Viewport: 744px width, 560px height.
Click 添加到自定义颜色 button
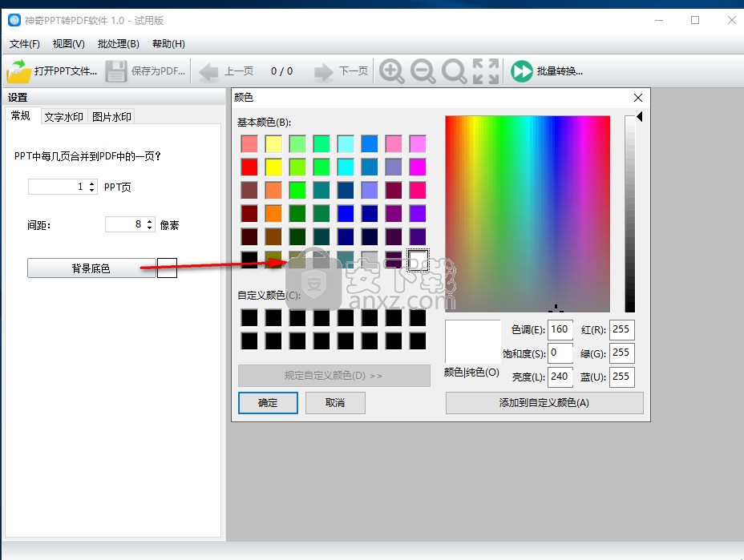click(x=544, y=403)
